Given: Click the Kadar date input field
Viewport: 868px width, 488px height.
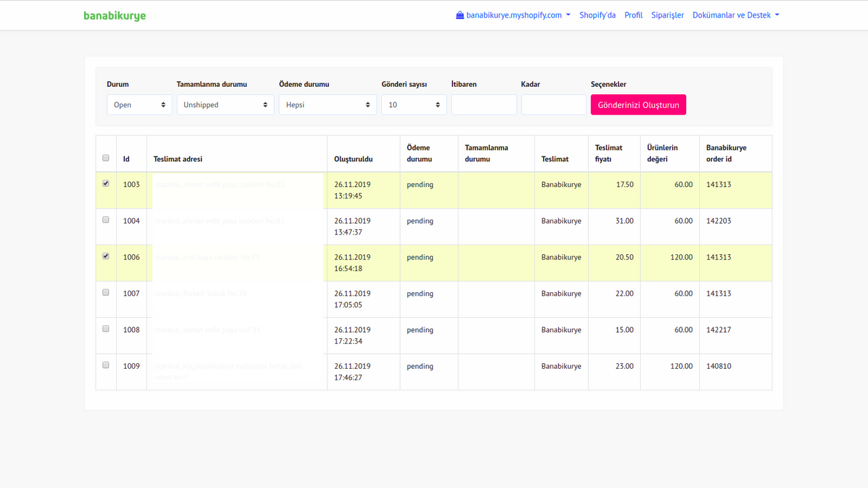Looking at the screenshot, I should [x=554, y=104].
